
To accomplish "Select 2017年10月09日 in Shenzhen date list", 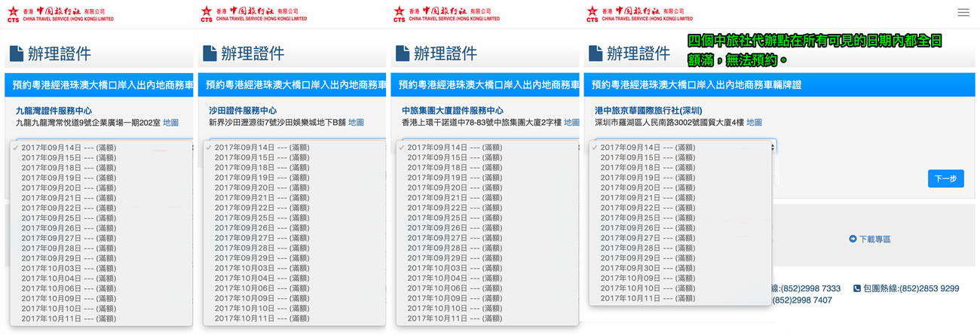I will (x=681, y=279).
